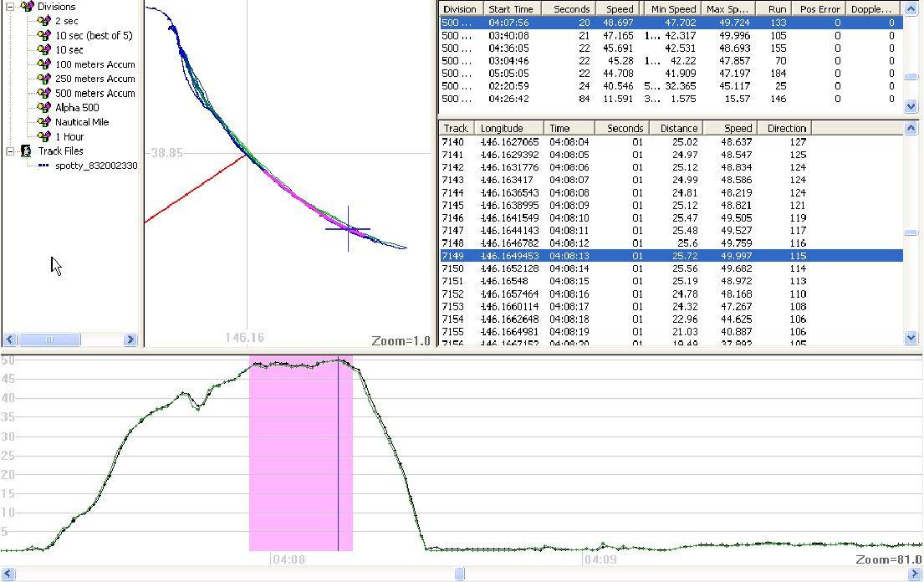Select the 2 sec division icon
The height and width of the screenshot is (582, 924).
(44, 21)
